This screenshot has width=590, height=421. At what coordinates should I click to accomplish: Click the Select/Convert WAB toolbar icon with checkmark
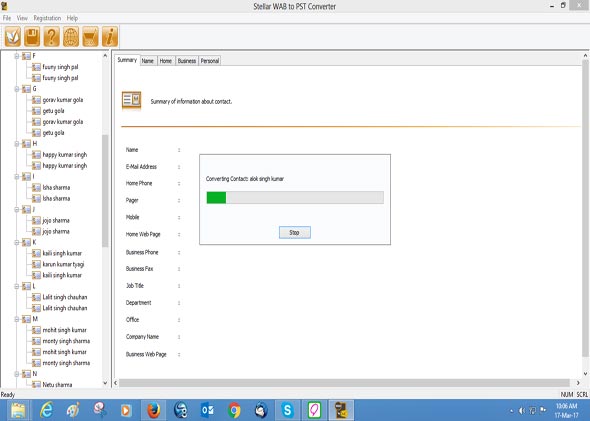pyautogui.click(x=13, y=36)
